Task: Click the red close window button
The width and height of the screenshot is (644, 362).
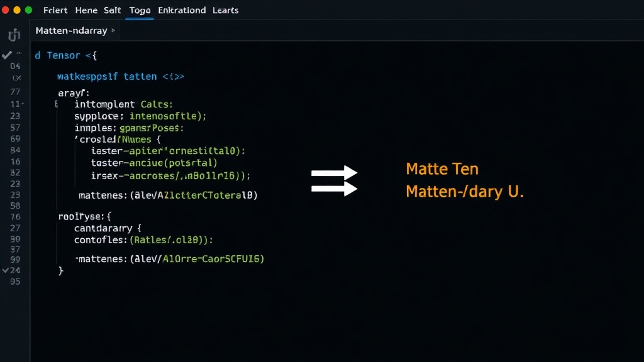Action: (5, 10)
